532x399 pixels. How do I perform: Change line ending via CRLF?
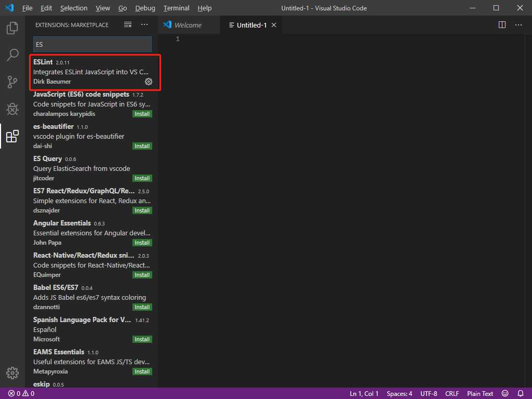pyautogui.click(x=452, y=394)
